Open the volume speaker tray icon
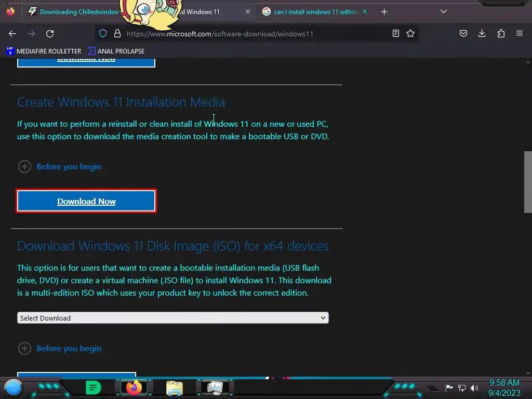The height and width of the screenshot is (399, 532). click(474, 388)
